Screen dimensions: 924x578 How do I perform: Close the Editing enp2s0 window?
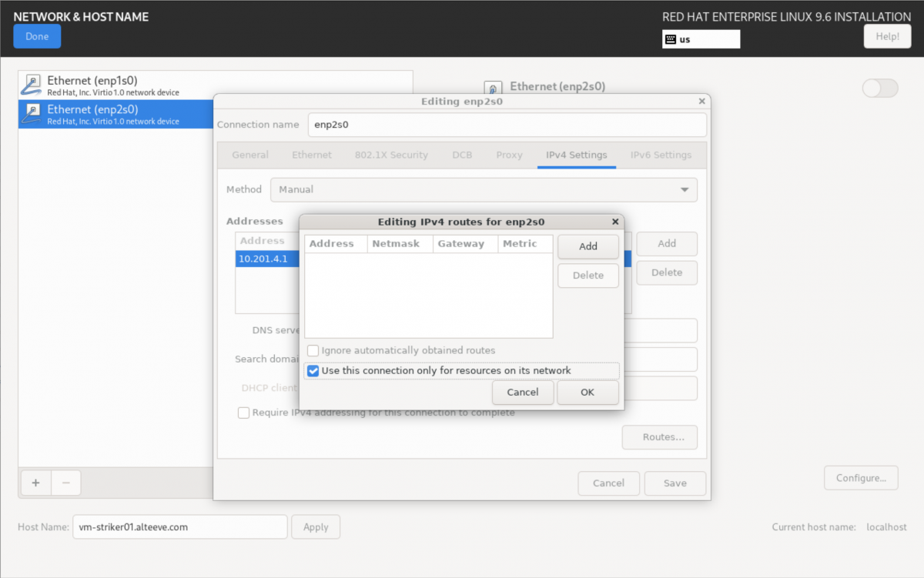coord(701,102)
